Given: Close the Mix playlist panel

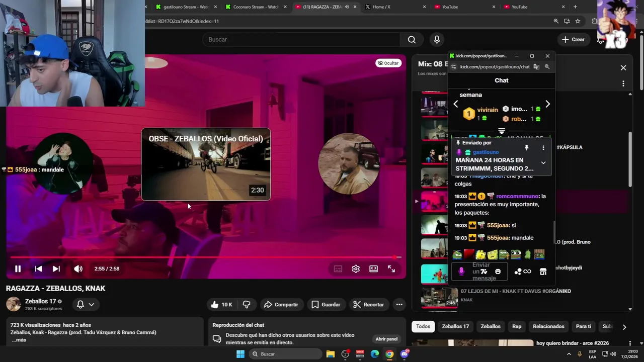Looking at the screenshot, I should 623,68.
